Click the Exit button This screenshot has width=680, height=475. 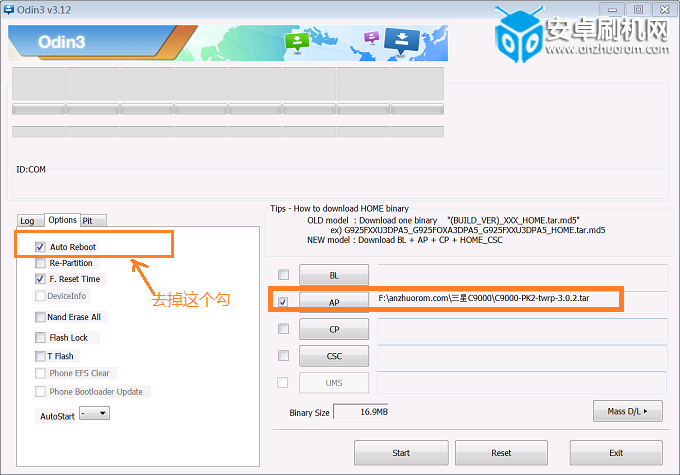616,453
